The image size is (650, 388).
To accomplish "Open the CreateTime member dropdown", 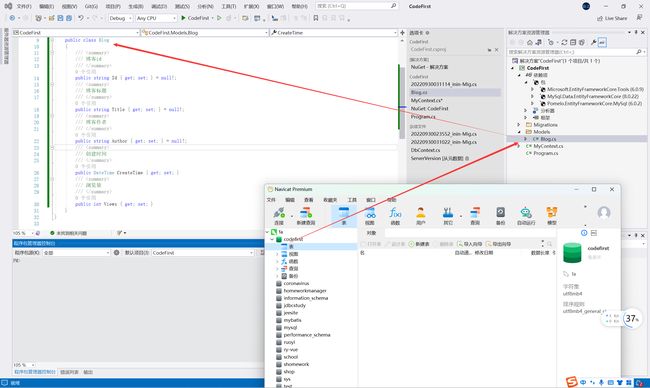I will click(x=333, y=32).
